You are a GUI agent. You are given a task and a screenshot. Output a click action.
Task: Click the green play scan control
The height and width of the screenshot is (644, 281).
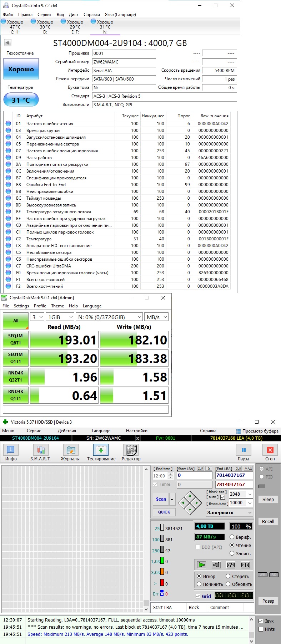coord(202,565)
